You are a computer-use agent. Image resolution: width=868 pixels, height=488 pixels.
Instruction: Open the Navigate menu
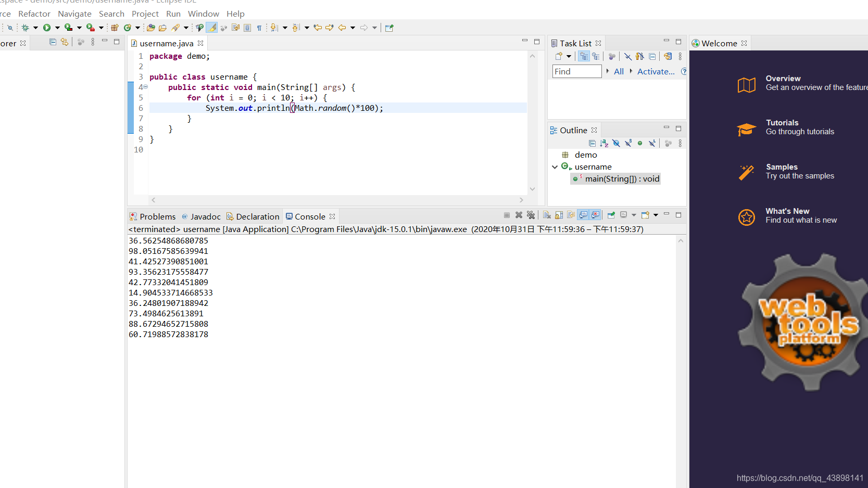point(74,14)
